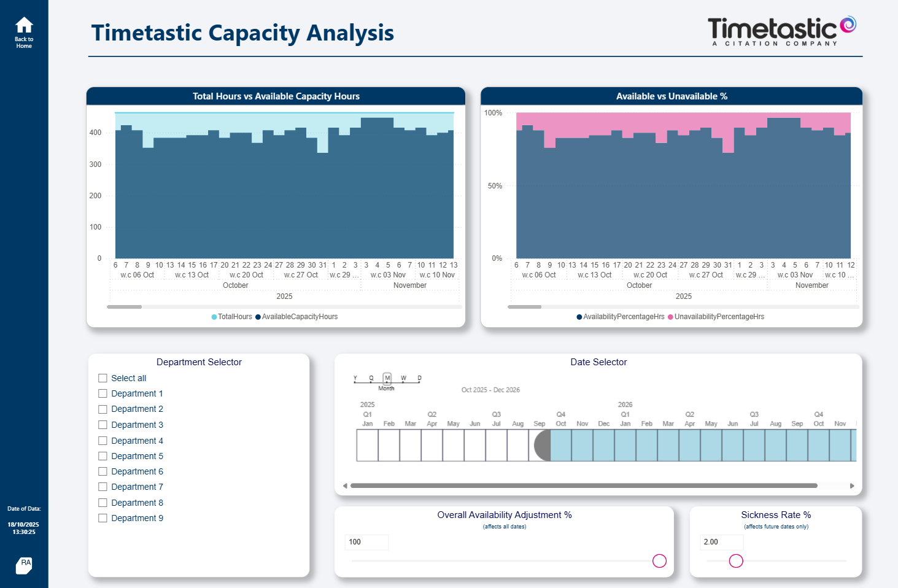Select Month (M) granularity on timeline

387,378
